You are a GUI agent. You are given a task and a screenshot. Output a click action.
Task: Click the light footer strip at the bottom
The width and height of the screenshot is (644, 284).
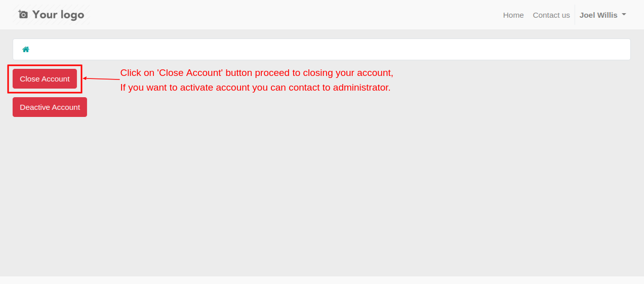click(x=322, y=280)
